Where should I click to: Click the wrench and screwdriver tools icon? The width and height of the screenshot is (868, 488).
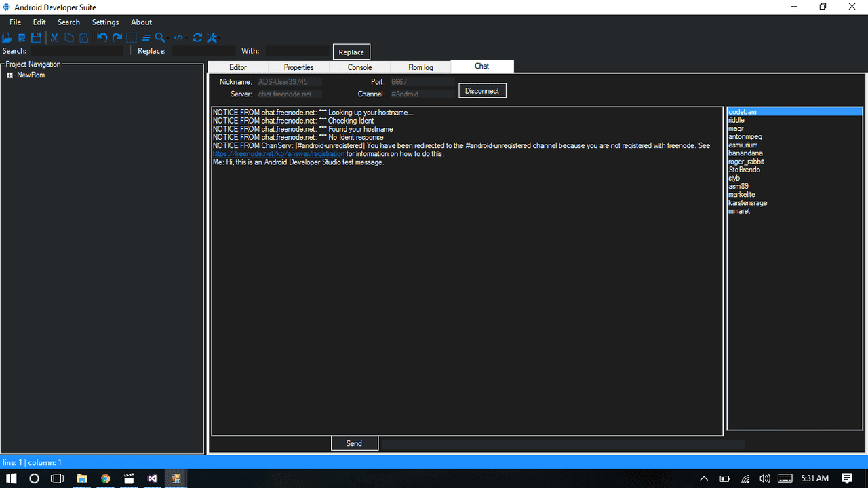212,38
